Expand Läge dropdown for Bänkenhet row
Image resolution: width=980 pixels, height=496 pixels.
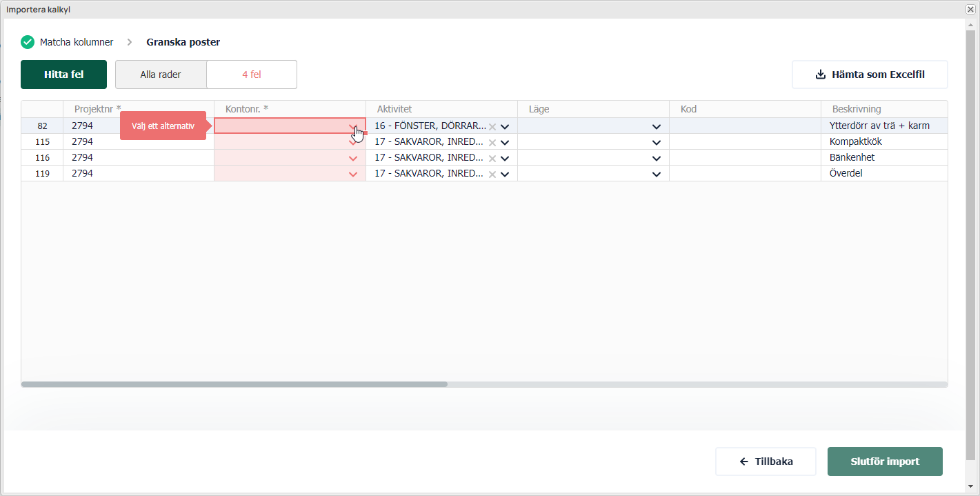(656, 158)
